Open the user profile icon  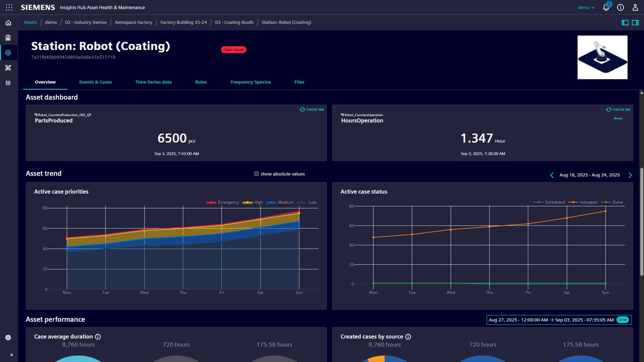635,7
